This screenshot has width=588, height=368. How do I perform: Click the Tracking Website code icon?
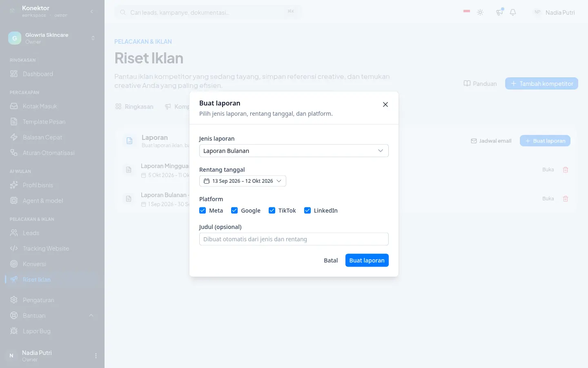point(14,249)
